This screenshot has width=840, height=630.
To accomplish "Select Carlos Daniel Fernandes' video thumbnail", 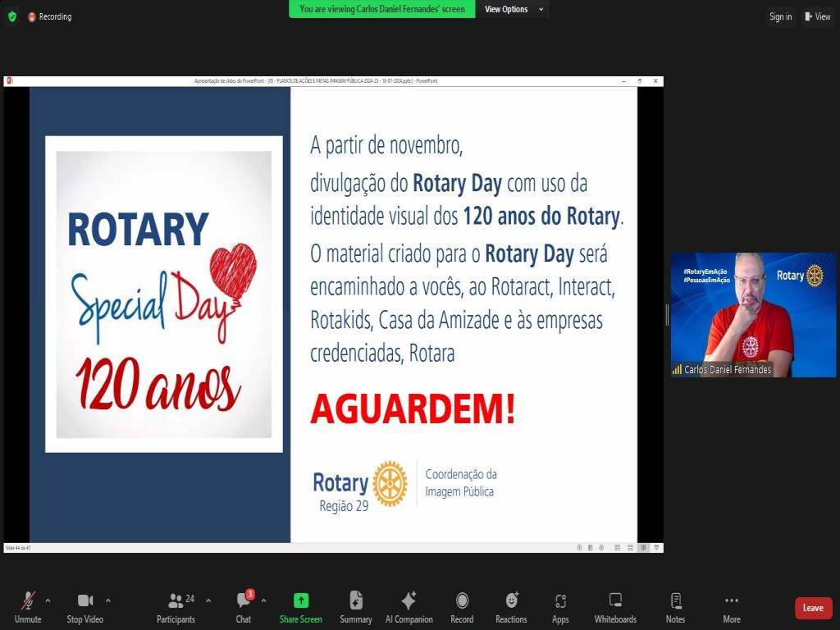I will pyautogui.click(x=753, y=315).
